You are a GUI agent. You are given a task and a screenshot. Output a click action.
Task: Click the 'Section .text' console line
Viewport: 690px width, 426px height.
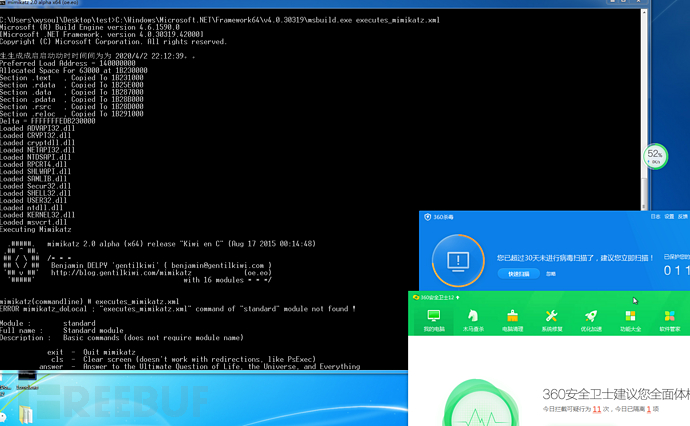(x=72, y=78)
